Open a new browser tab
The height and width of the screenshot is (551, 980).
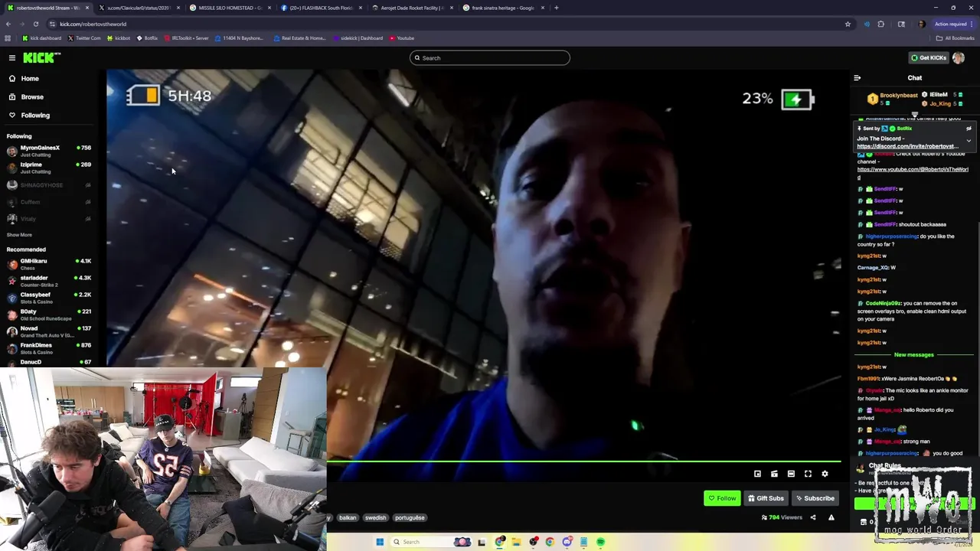click(557, 8)
